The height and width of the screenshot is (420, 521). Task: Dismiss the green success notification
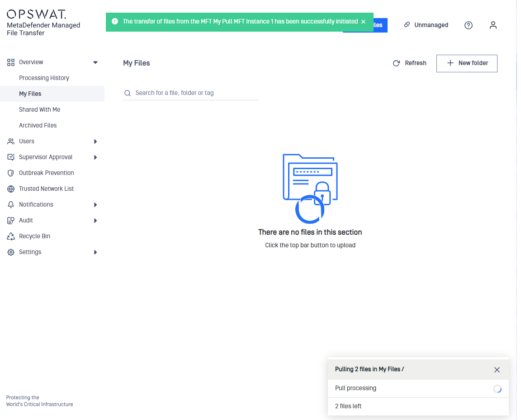(x=363, y=22)
